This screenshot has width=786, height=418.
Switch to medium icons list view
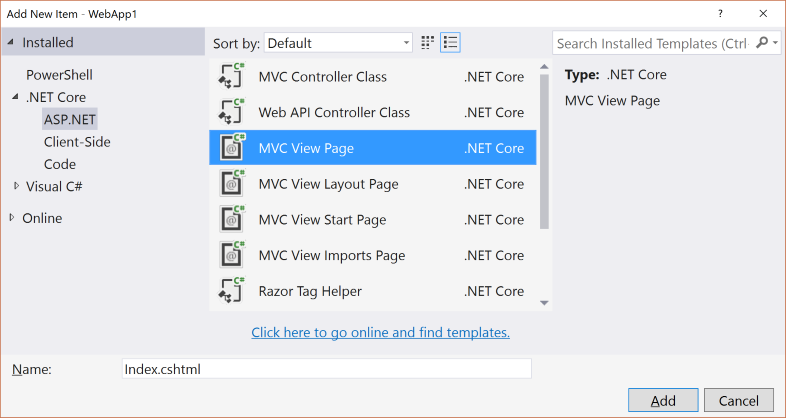coord(450,43)
